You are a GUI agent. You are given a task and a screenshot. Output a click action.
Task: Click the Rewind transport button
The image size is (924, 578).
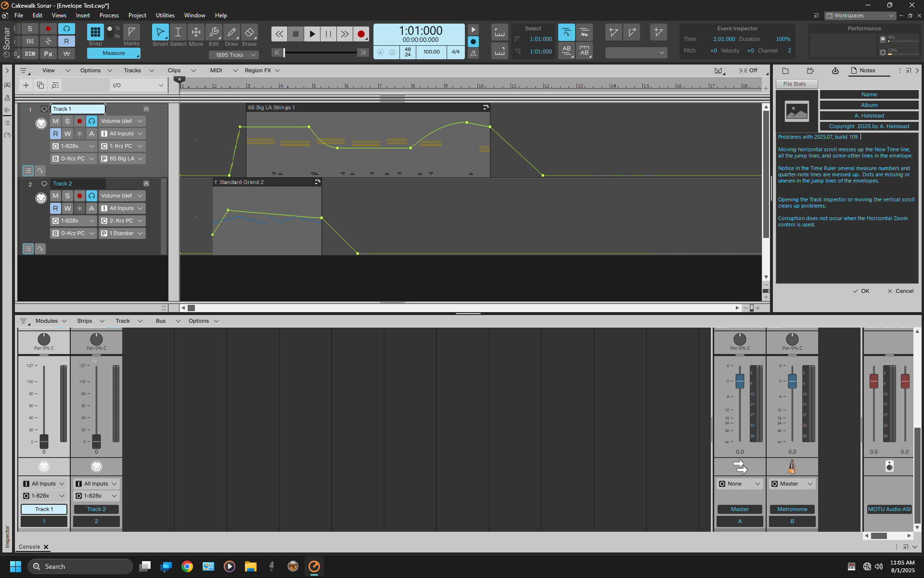(279, 34)
